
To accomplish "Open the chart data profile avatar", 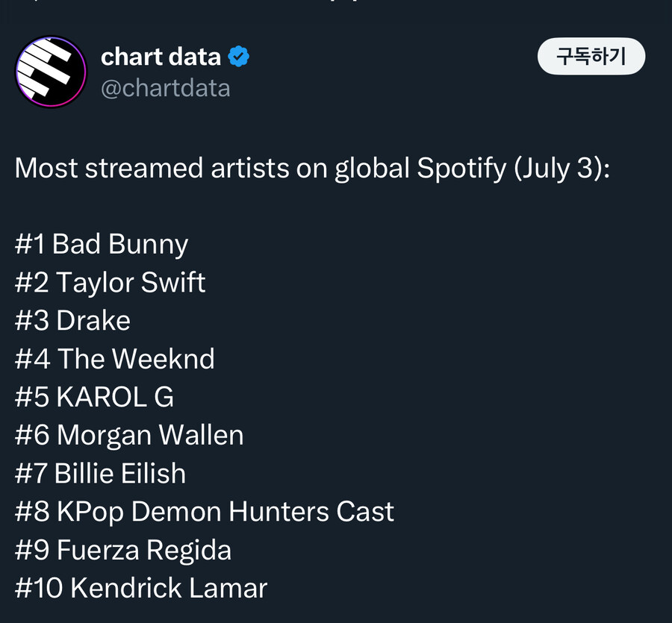I will (x=51, y=71).
